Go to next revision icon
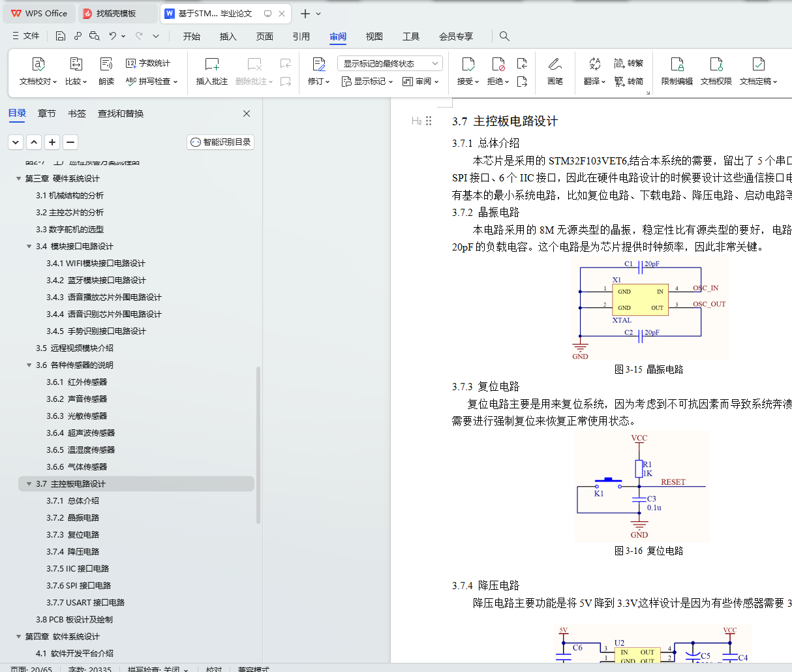This screenshot has height=672, width=792. click(x=522, y=82)
